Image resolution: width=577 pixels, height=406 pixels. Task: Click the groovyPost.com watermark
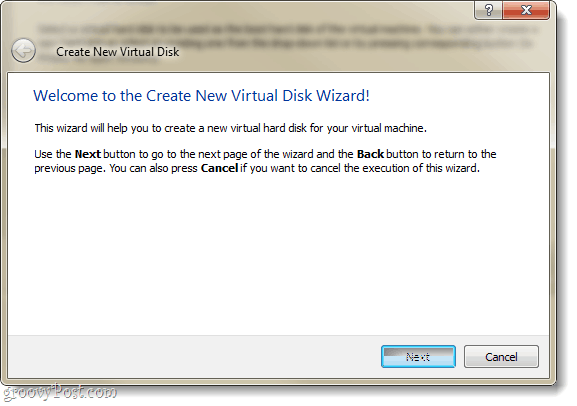coord(60,392)
